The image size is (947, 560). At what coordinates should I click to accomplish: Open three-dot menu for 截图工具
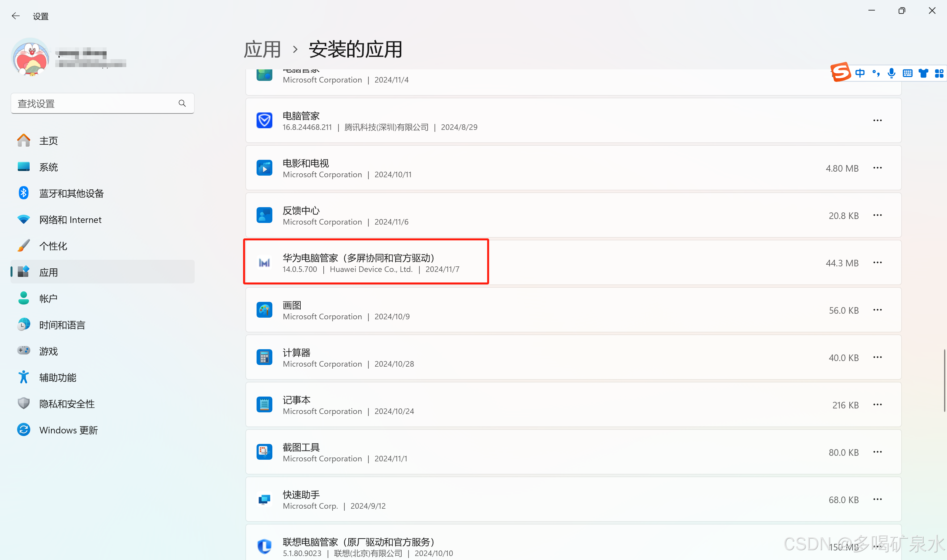[x=878, y=452]
